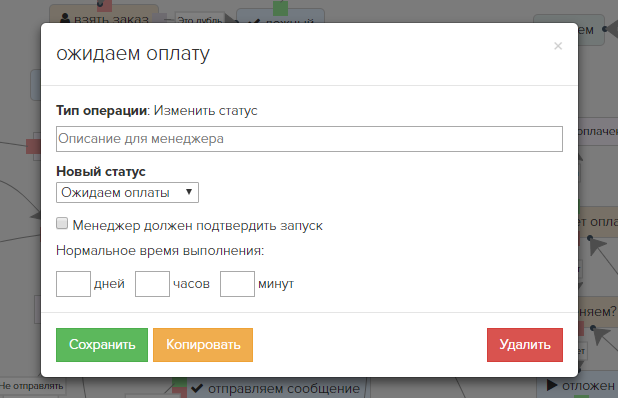Open the 'Новый статус' dropdown
The height and width of the screenshot is (398, 618).
coord(127,192)
